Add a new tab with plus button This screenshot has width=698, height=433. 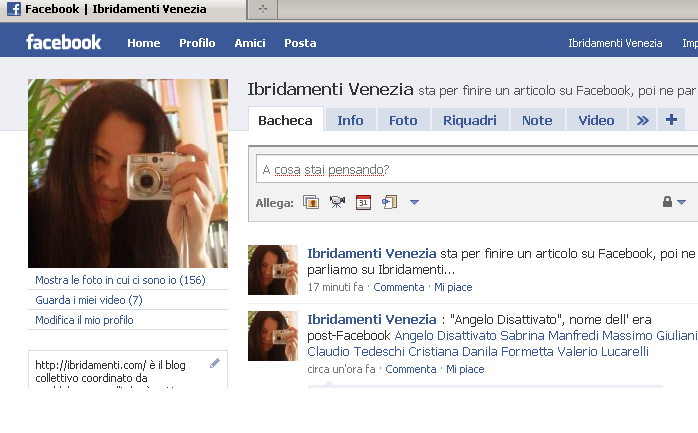671,120
